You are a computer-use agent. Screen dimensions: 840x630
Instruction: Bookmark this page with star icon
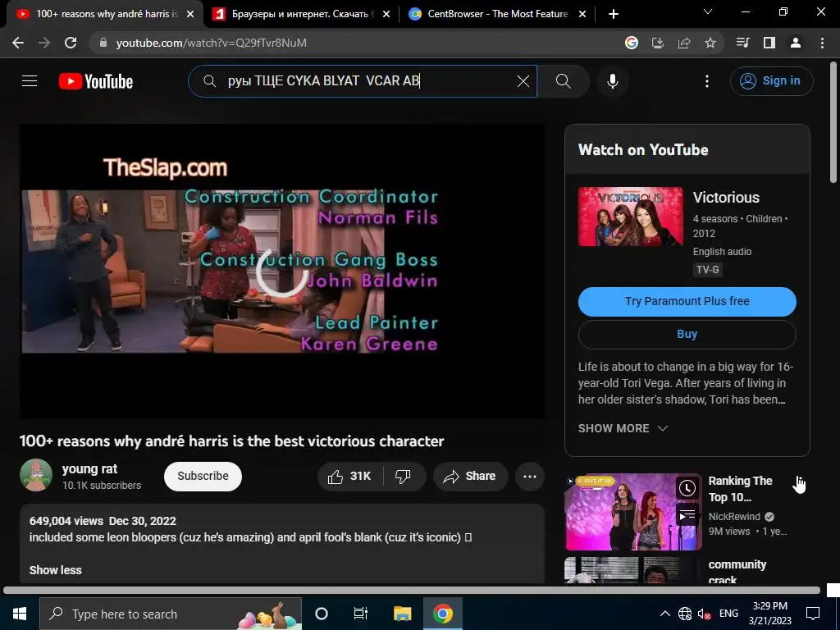point(710,43)
